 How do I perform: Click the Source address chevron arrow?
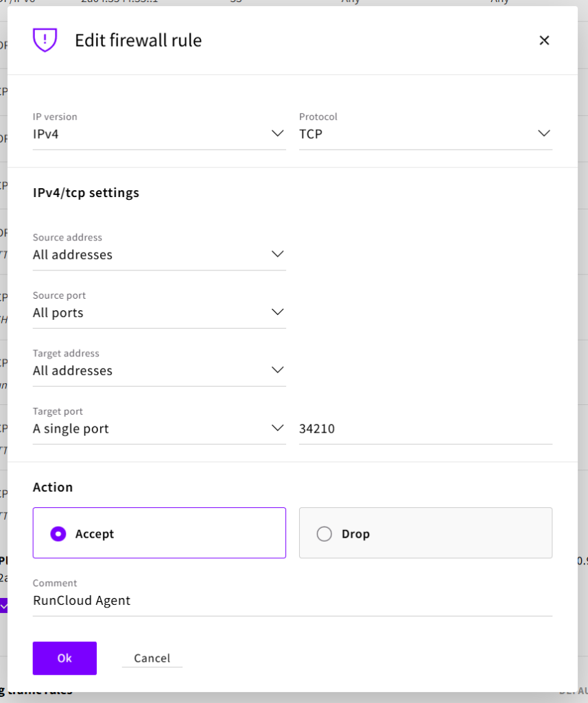pyautogui.click(x=277, y=254)
